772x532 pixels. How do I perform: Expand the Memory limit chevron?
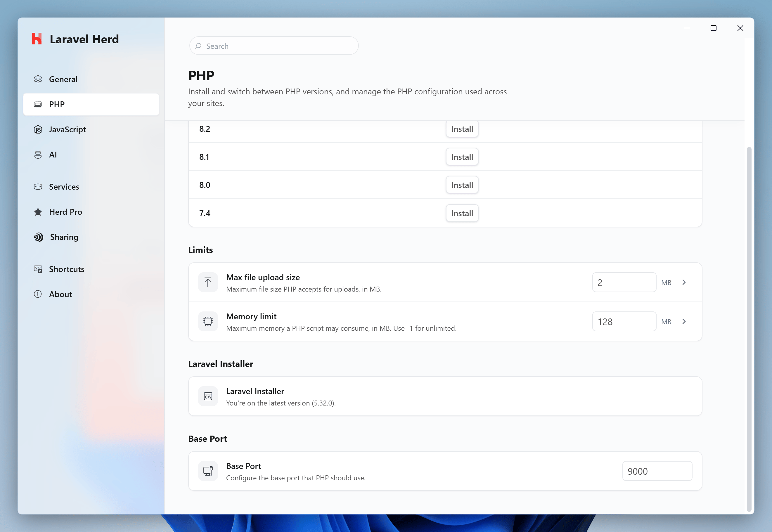[684, 321]
